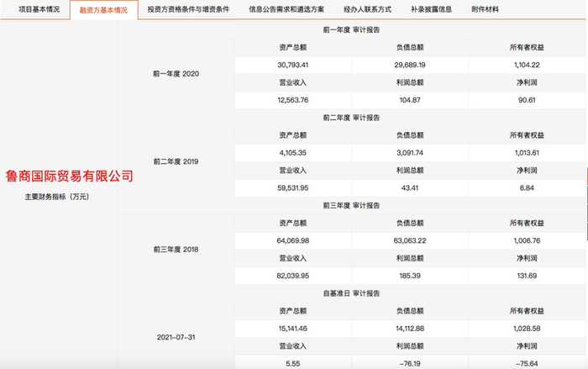Select the 前二年度 2019 row label
The height and width of the screenshot is (369, 588).
176,161
